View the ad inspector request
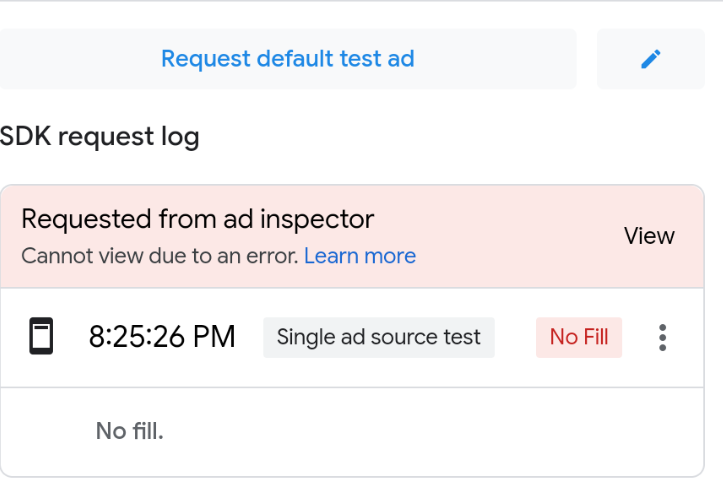Image resolution: width=723 pixels, height=497 pixels. (649, 236)
